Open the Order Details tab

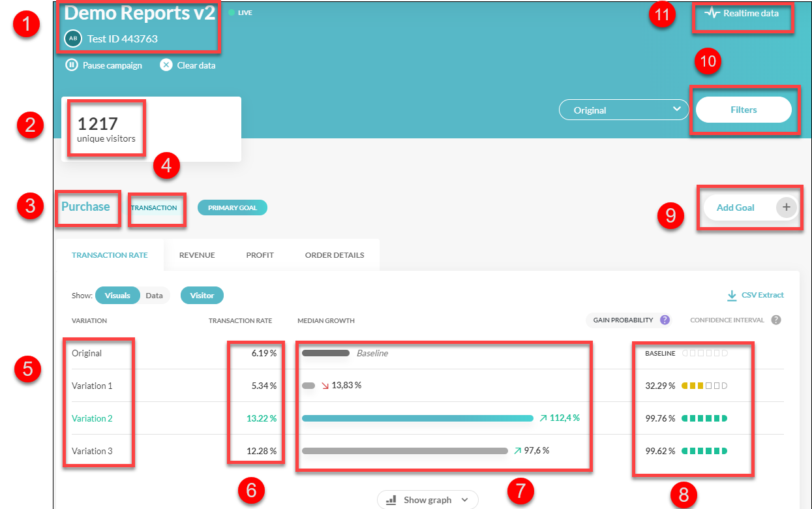pos(334,255)
